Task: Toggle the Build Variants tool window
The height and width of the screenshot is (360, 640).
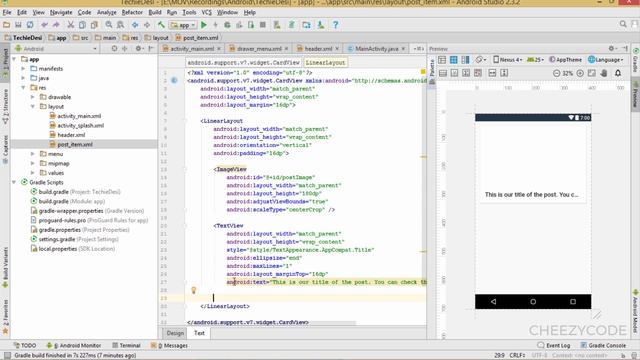Action: tap(5, 267)
